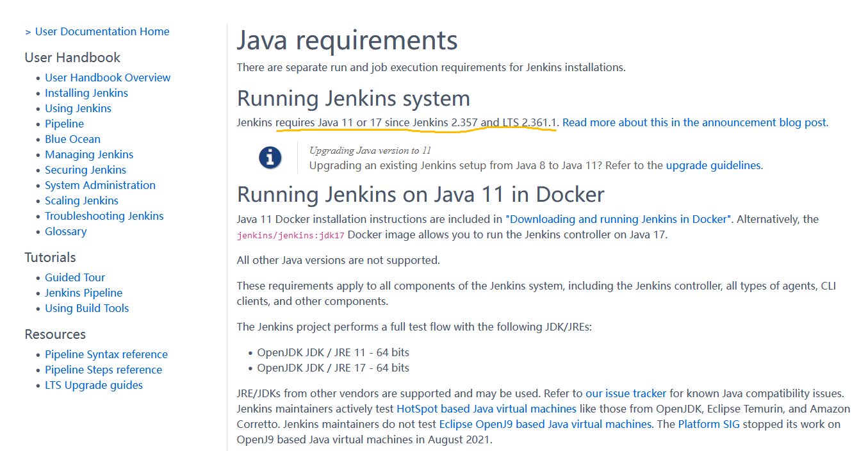Follow the announcement blog post link

click(x=695, y=122)
